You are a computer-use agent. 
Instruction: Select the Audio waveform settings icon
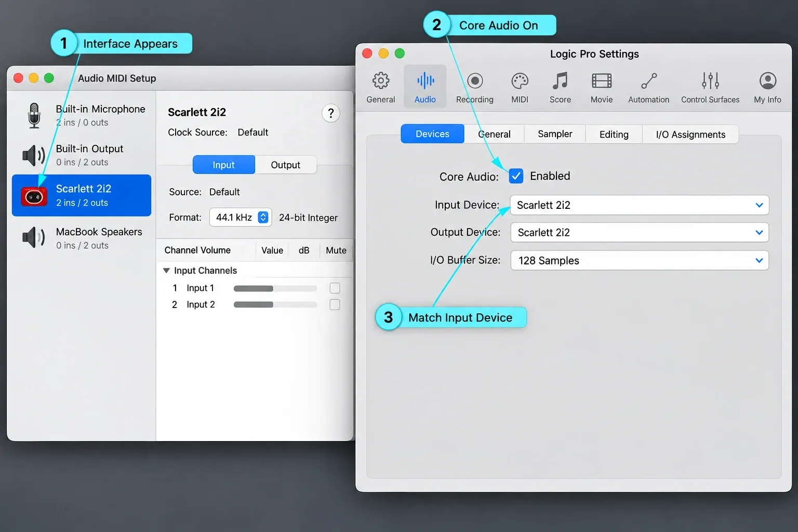point(425,81)
